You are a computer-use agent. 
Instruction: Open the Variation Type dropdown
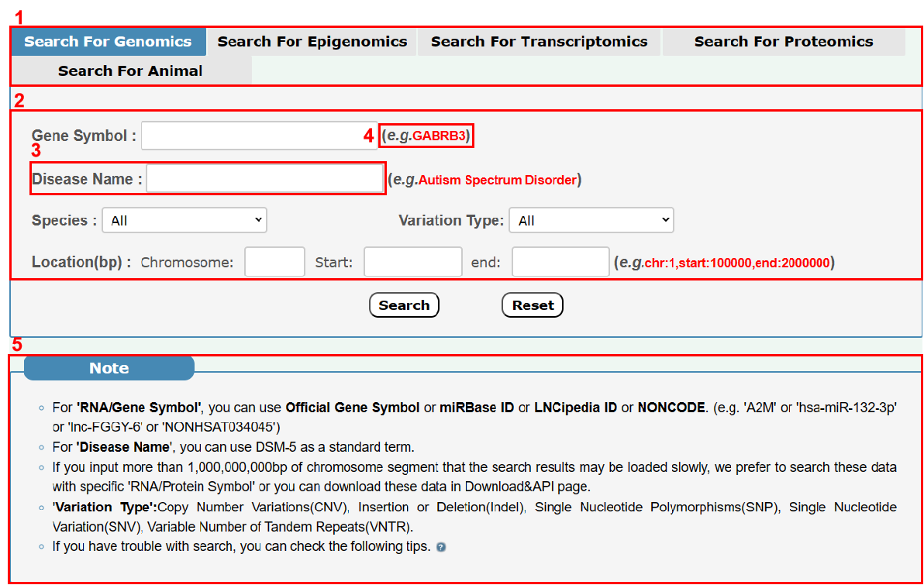pos(591,221)
